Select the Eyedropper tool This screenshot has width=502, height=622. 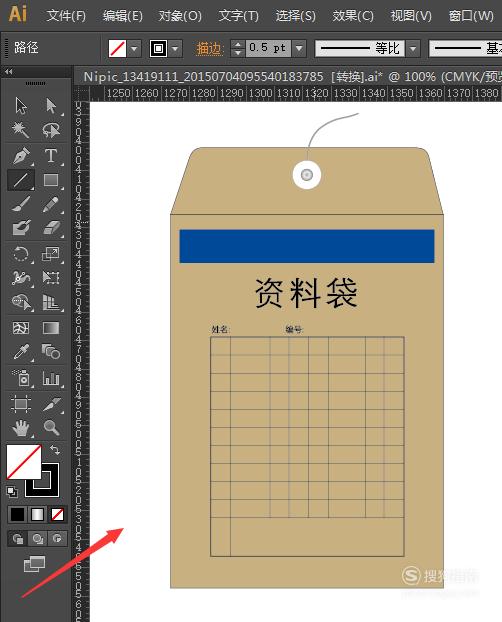21,352
